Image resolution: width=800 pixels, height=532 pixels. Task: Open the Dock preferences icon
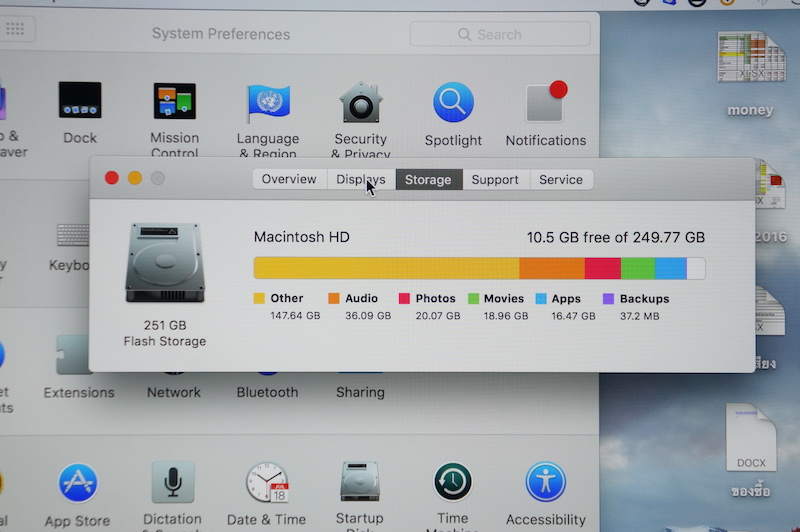80,100
